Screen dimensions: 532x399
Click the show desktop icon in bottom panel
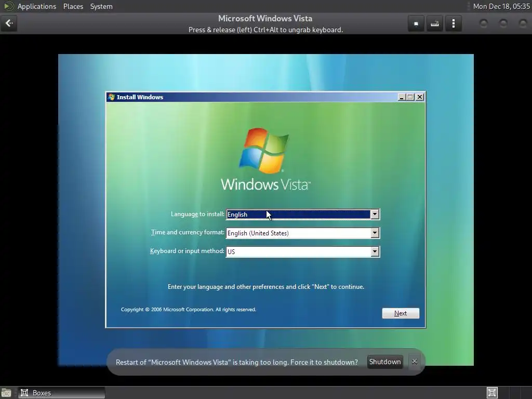[6, 393]
